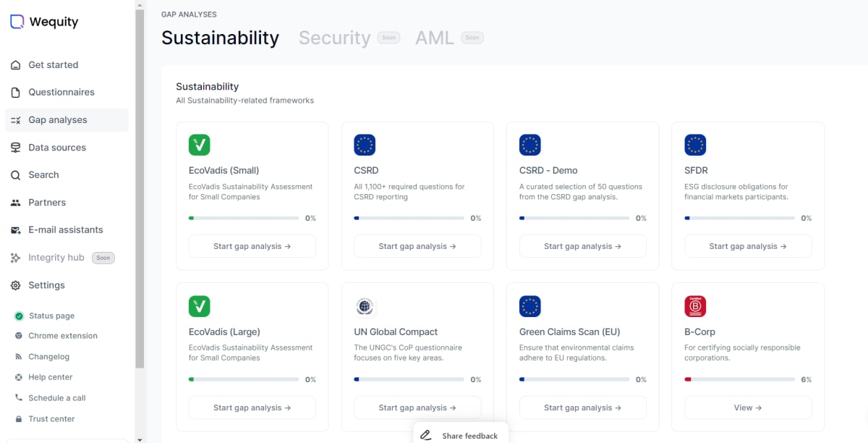
Task: Open the Trust center link
Action: 51,419
